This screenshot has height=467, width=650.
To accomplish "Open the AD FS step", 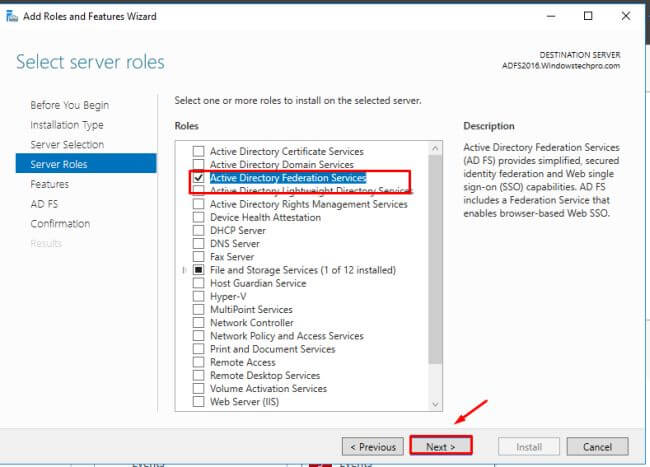I will click(44, 204).
